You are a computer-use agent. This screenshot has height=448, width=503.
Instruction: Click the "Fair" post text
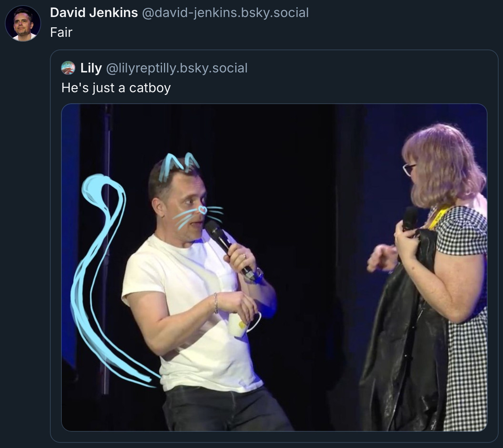click(x=61, y=32)
